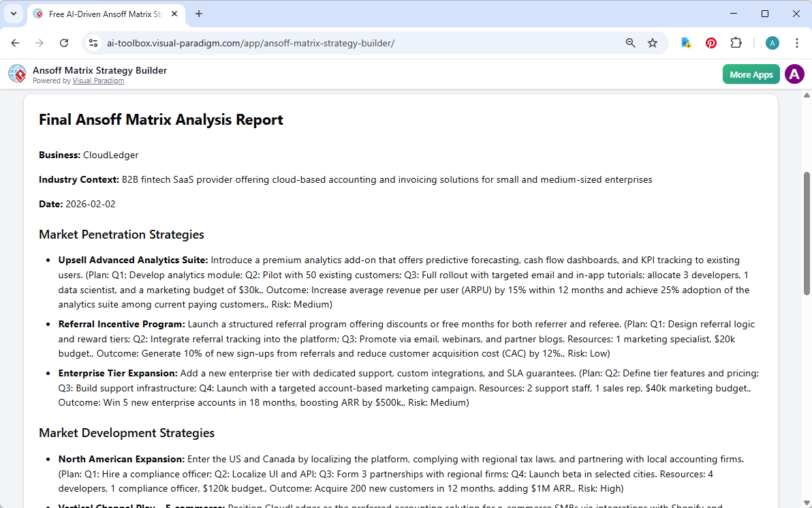Navigate forward using the arrow
This screenshot has height=508, width=812.
click(x=40, y=42)
